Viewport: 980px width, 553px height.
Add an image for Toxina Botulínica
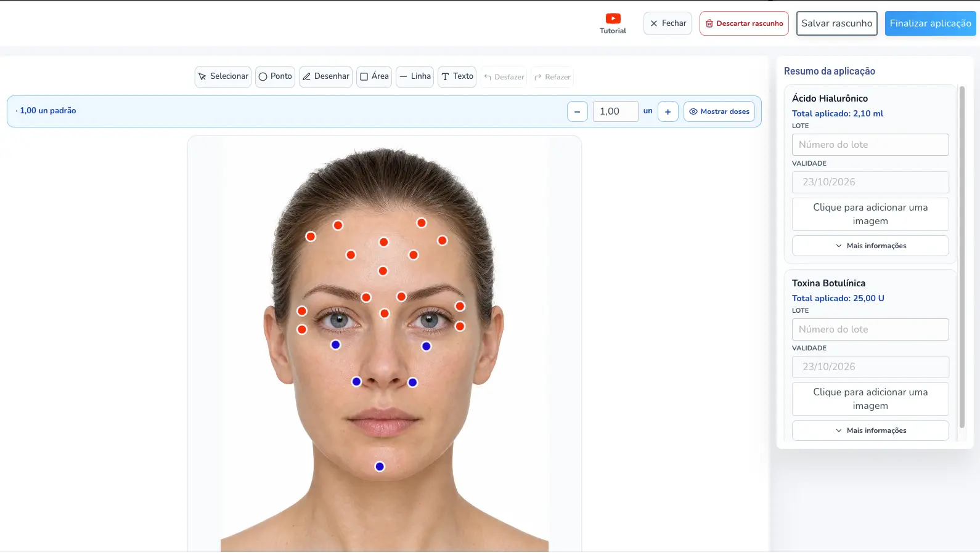pos(870,399)
